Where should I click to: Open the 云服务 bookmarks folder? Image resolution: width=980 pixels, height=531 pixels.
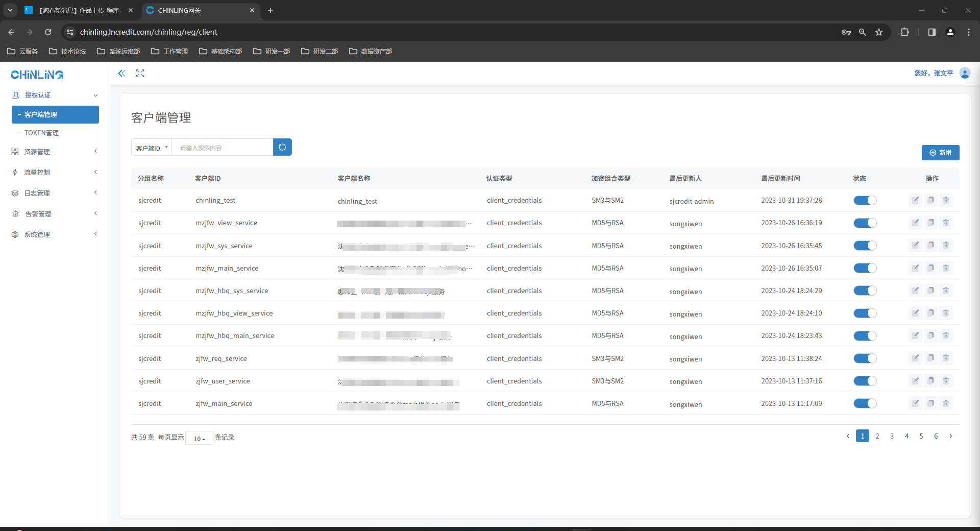click(x=22, y=51)
